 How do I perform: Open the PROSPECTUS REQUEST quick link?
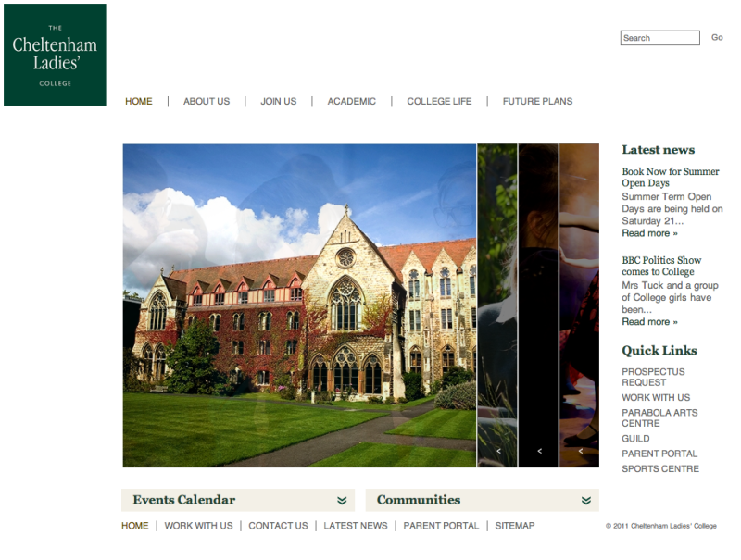[x=653, y=377]
